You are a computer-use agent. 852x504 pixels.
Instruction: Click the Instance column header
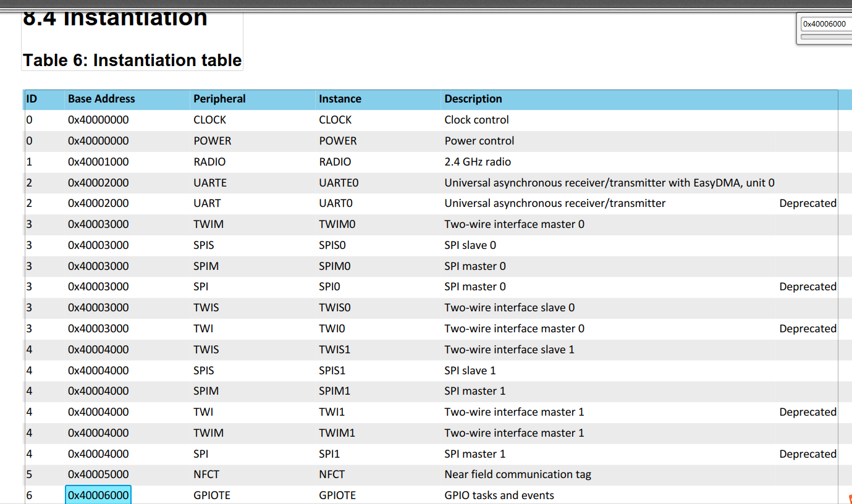[x=339, y=99]
